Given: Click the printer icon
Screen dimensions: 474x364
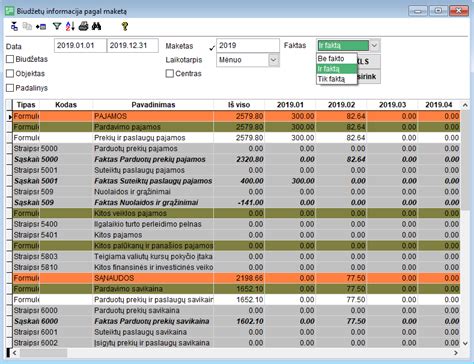Looking at the screenshot, I should (x=83, y=26).
